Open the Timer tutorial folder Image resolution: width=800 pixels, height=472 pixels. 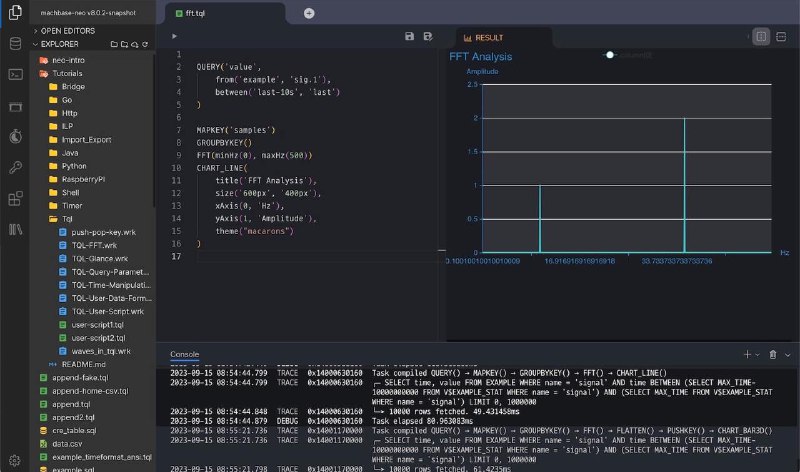coord(72,206)
